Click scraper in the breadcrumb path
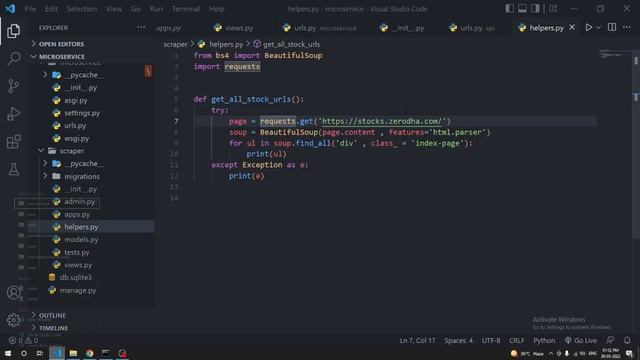Screen dimensions: 640x360 tap(175, 44)
